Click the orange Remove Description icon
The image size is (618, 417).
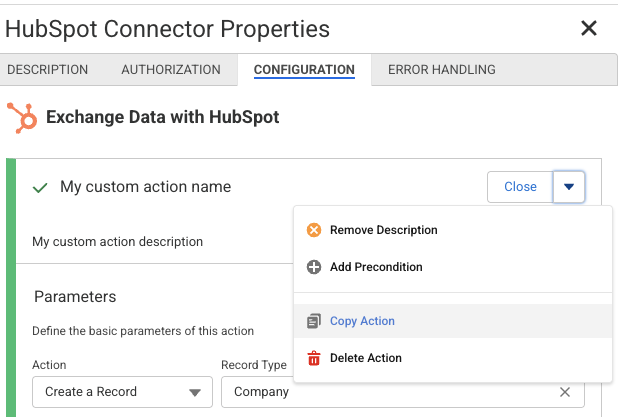point(313,230)
